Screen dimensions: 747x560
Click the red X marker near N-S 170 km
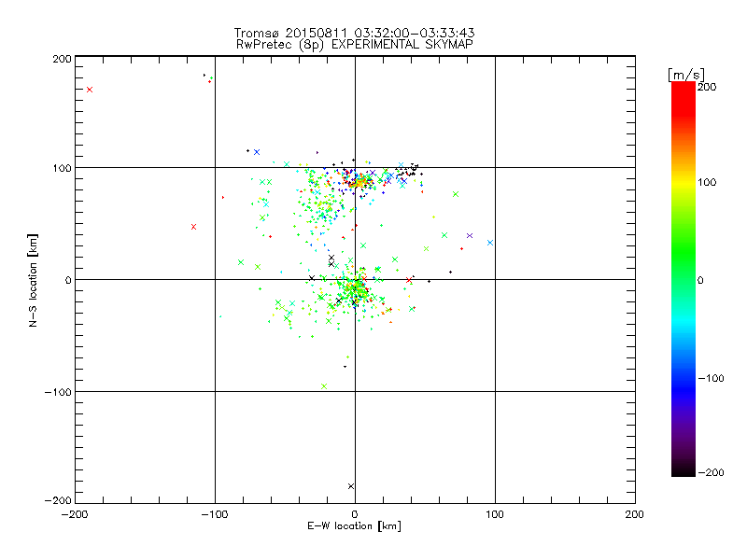point(90,90)
